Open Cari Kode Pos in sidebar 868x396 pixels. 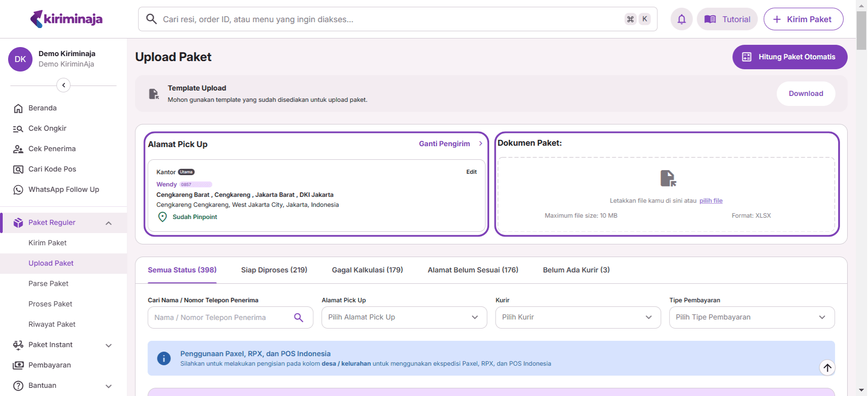(x=52, y=169)
